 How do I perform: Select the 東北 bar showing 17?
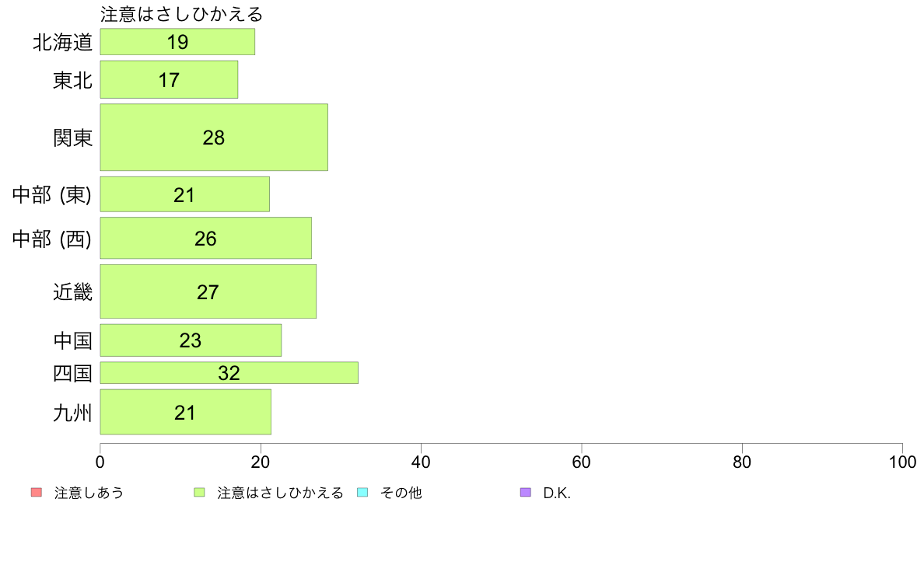(x=169, y=79)
